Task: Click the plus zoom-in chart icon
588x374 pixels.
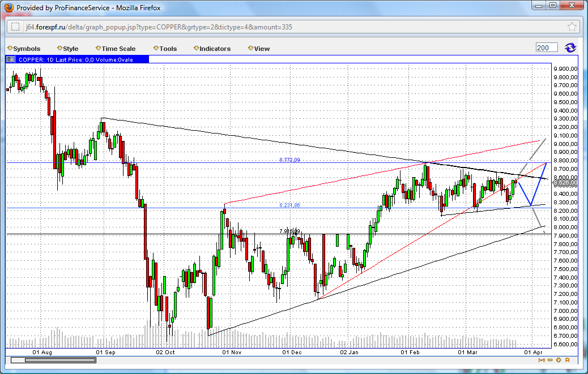Action: click(x=559, y=360)
